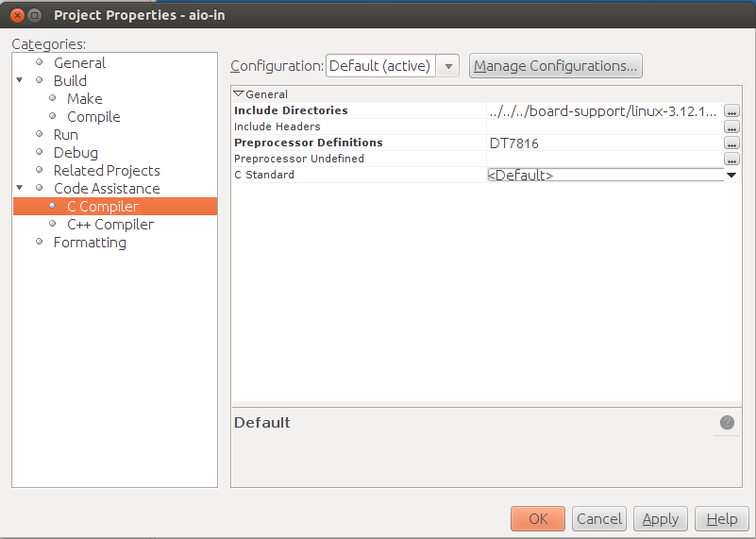Collapse the General properties section
This screenshot has height=539, width=756.
239,94
